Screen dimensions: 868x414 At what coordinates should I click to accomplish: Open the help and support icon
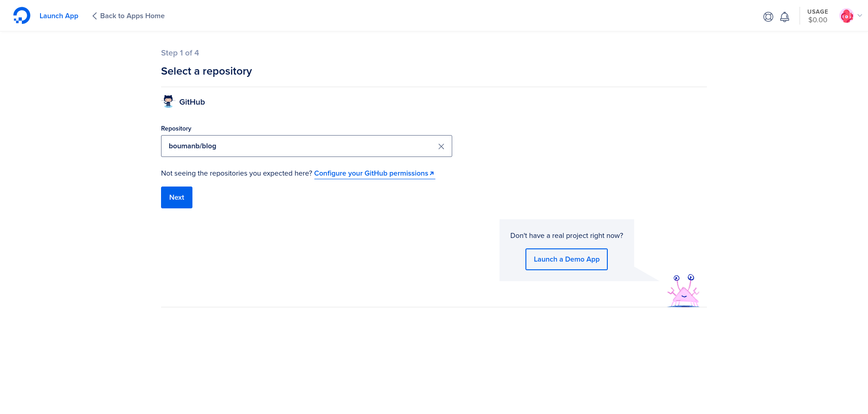768,16
